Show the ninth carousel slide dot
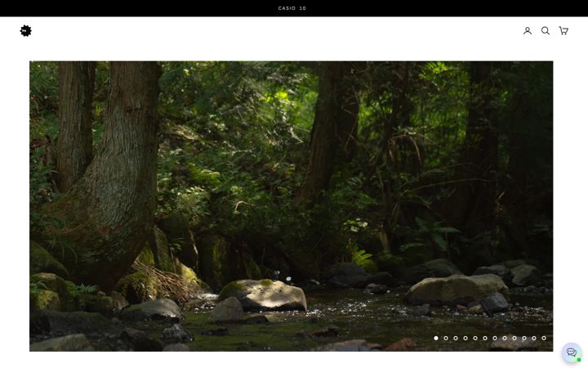The image size is (588, 368). coord(514,338)
